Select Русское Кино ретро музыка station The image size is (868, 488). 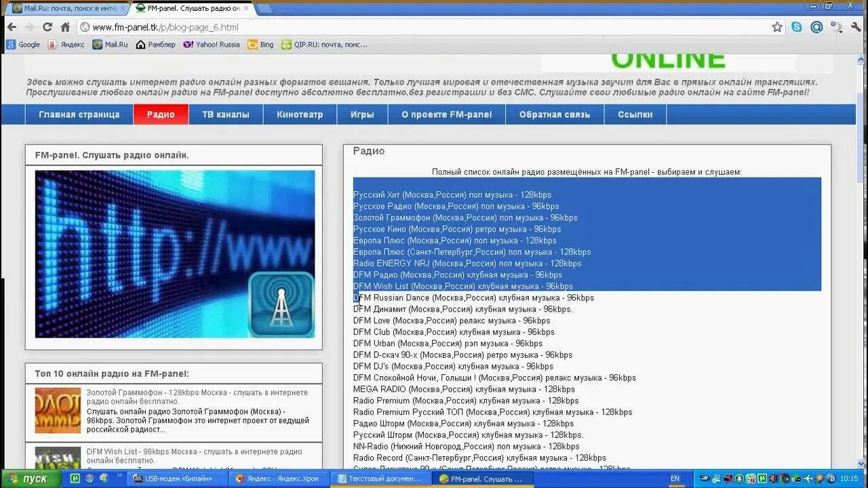click(x=457, y=229)
